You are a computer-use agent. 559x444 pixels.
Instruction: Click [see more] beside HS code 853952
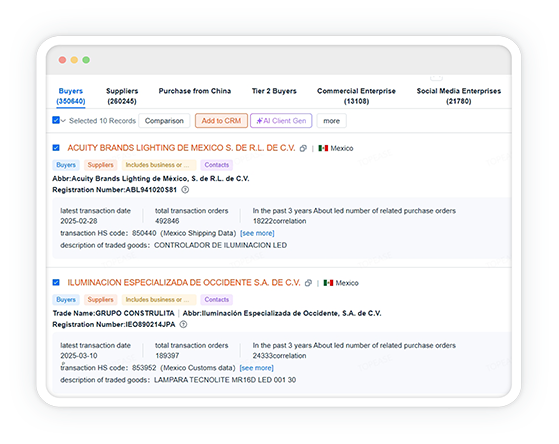(x=257, y=368)
